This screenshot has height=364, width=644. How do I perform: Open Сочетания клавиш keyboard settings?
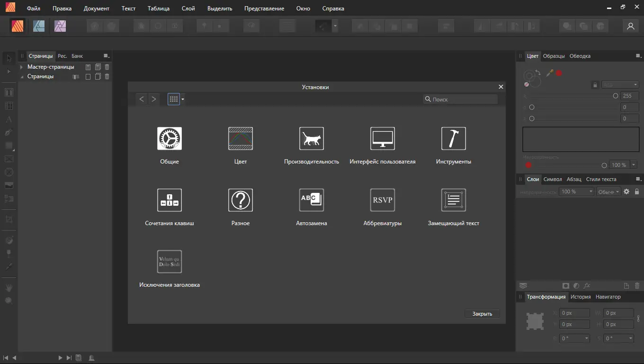pos(170,200)
